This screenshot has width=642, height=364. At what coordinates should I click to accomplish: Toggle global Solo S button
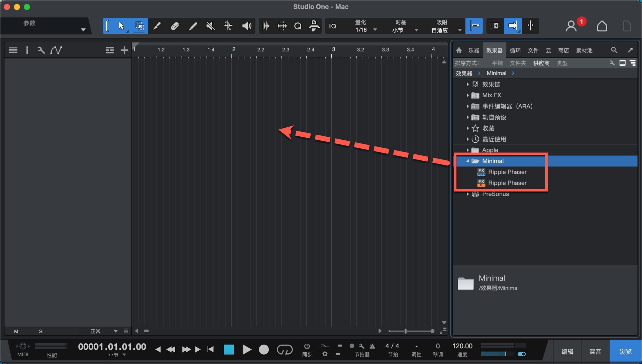[41, 331]
